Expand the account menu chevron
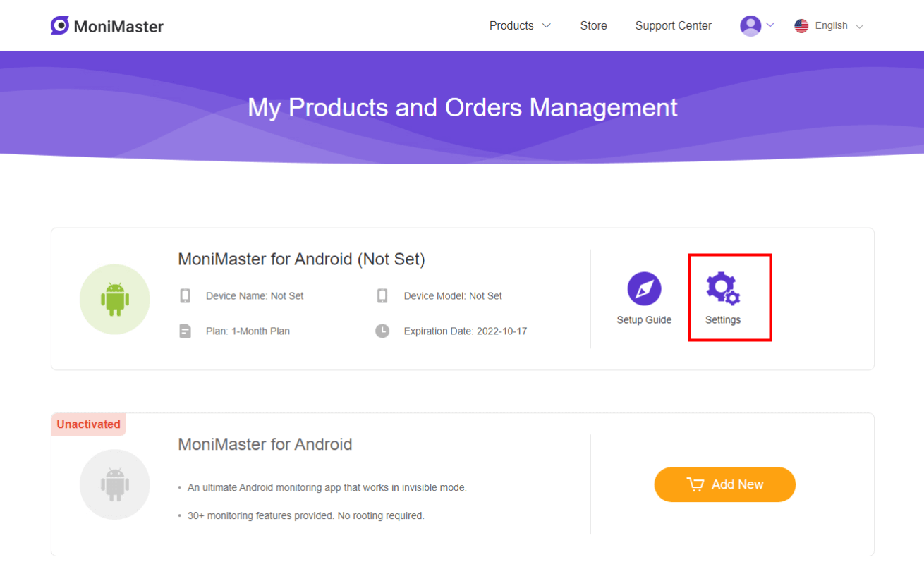The height and width of the screenshot is (581, 924). coord(770,25)
